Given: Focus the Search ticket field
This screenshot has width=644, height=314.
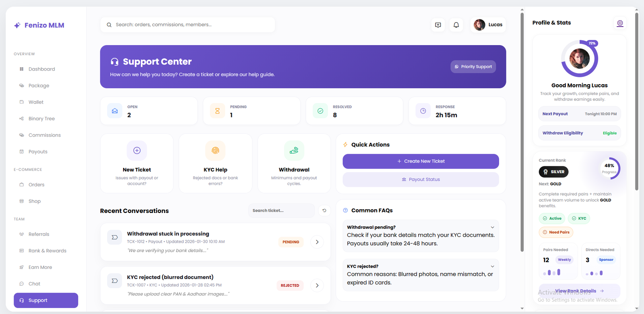Looking at the screenshot, I should 281,211.
